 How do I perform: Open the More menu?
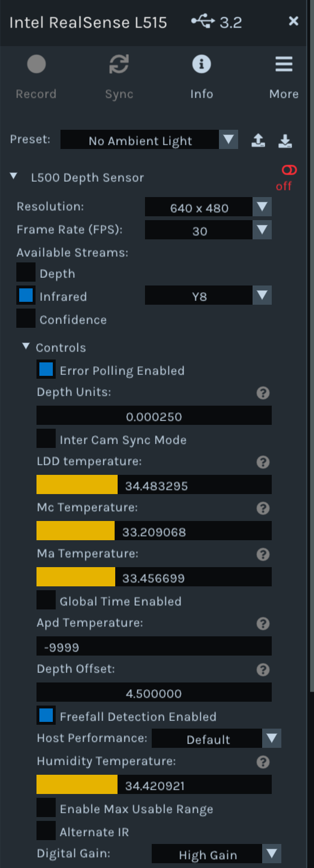(284, 63)
